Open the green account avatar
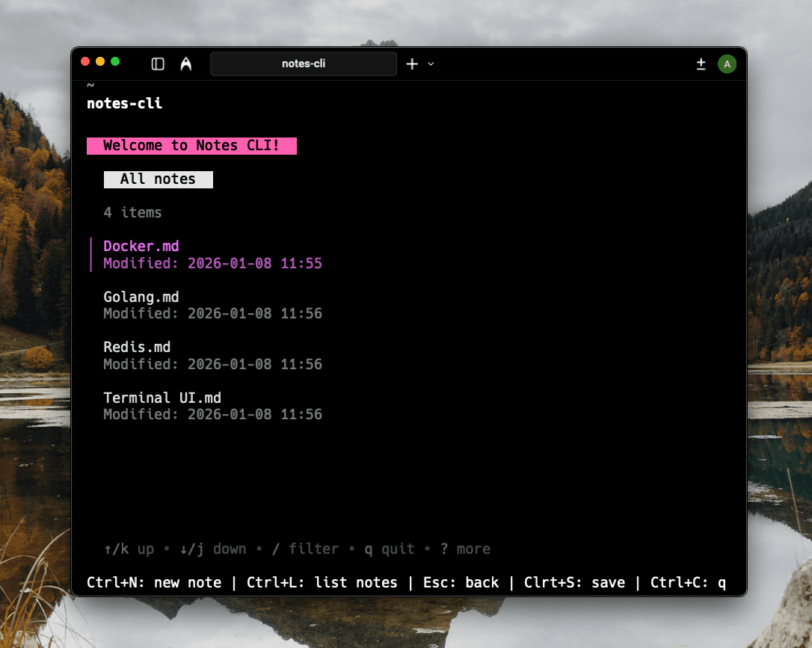The width and height of the screenshot is (812, 648). (727, 64)
